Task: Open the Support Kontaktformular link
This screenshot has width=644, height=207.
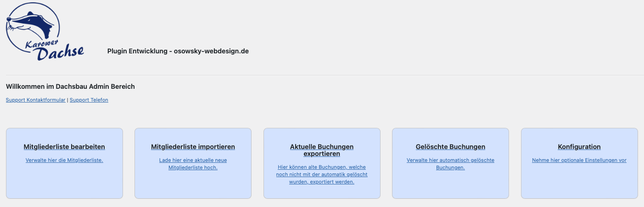Action: coord(35,100)
